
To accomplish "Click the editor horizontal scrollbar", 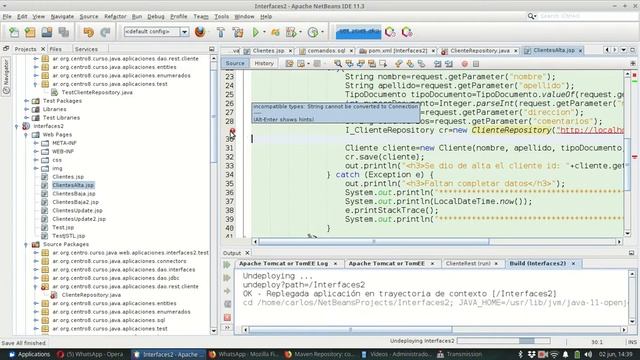I will [x=437, y=242].
